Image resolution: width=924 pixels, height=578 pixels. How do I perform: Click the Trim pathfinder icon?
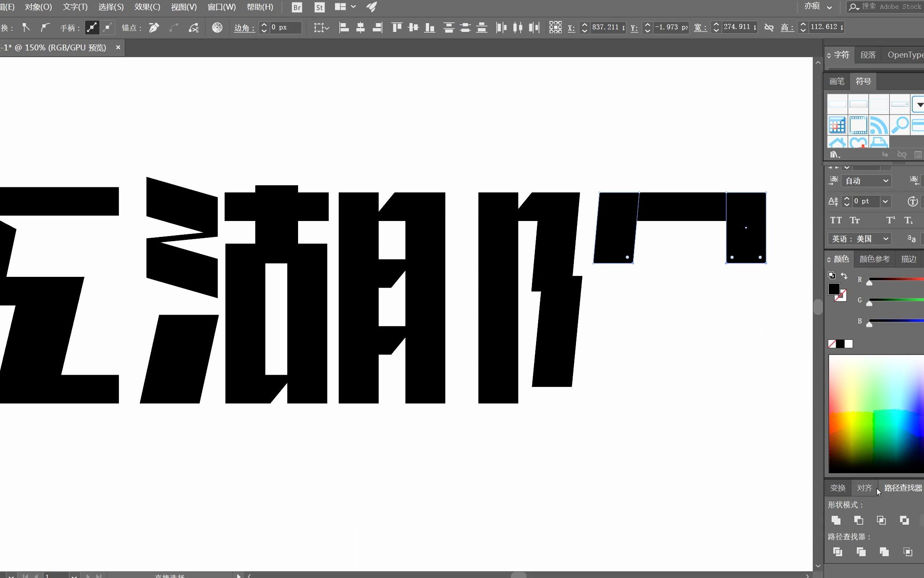(861, 552)
